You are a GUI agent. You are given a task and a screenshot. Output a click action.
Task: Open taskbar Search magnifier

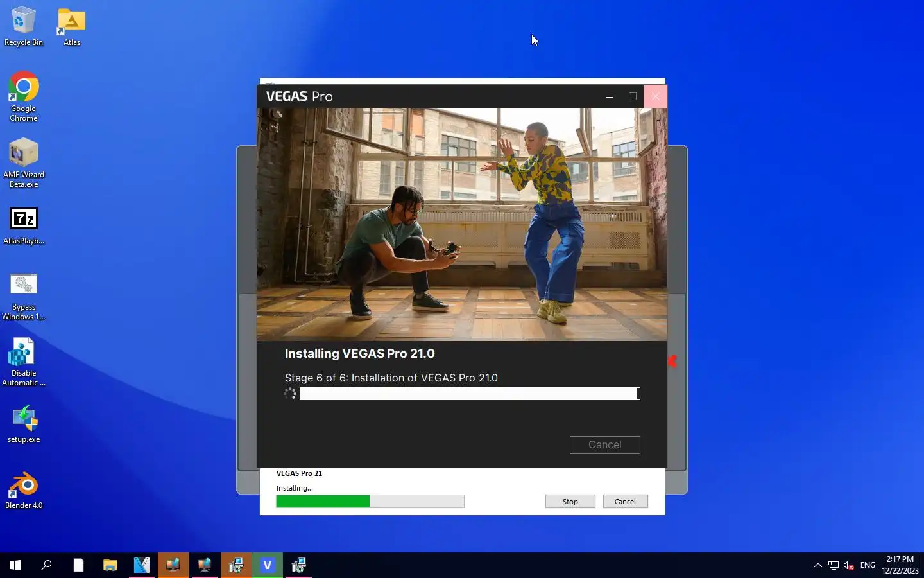pos(46,565)
